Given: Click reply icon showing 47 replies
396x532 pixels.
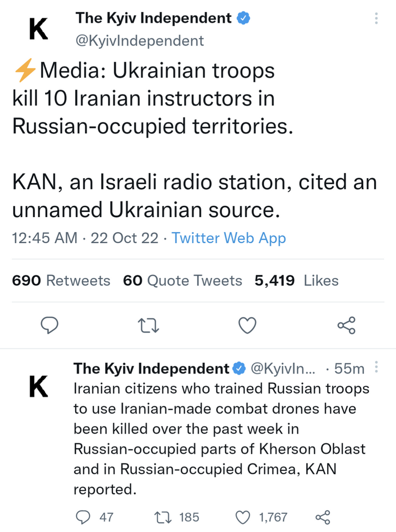Looking at the screenshot, I should pyautogui.click(x=83, y=517).
